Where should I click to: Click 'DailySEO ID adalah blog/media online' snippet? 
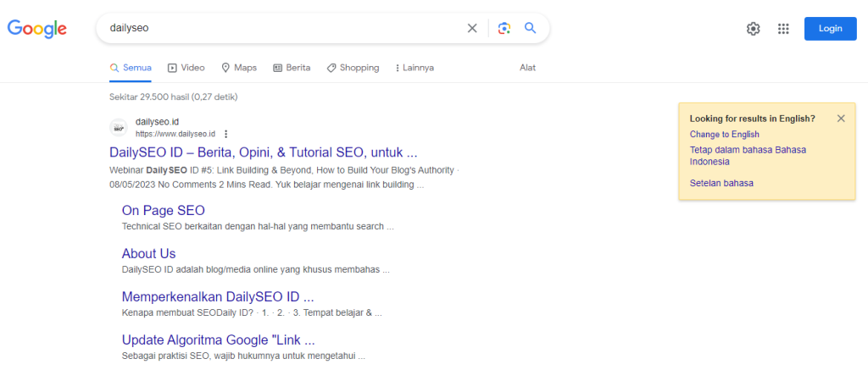point(256,270)
